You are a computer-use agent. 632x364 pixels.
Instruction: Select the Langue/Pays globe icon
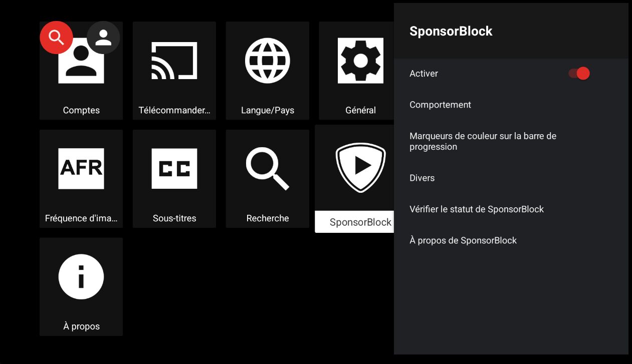[x=268, y=61]
